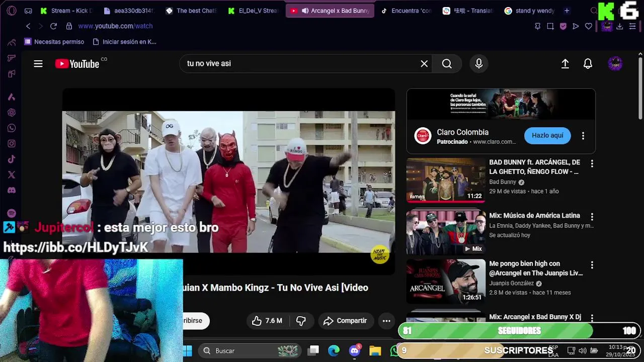Screen dimensions: 644x362
Task: Mute the tab using the speaker icon
Action: 305,11
